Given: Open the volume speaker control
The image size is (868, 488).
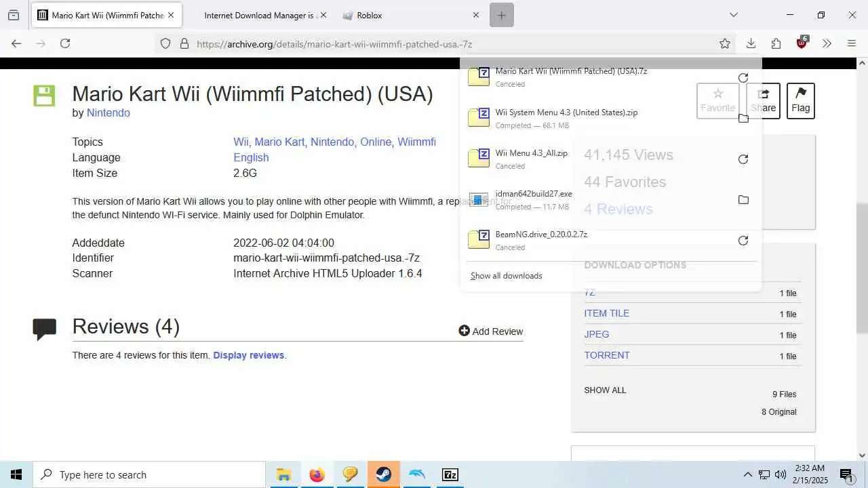Looking at the screenshot, I should (781, 474).
